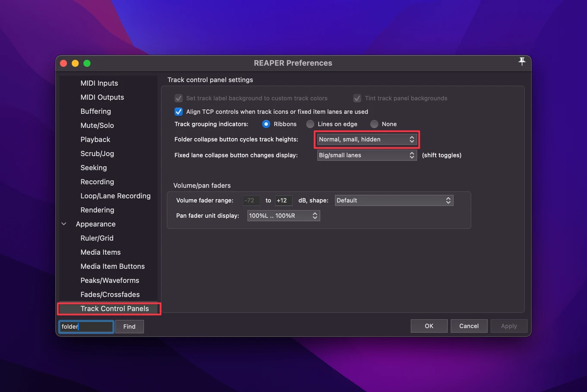The width and height of the screenshot is (587, 392).
Task: Open MIDI Inputs preferences page
Action: pos(99,83)
